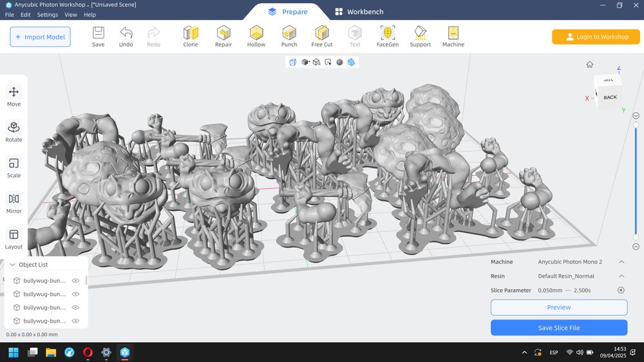Open the Punch tool
The width and height of the screenshot is (644, 362).
[x=289, y=36]
